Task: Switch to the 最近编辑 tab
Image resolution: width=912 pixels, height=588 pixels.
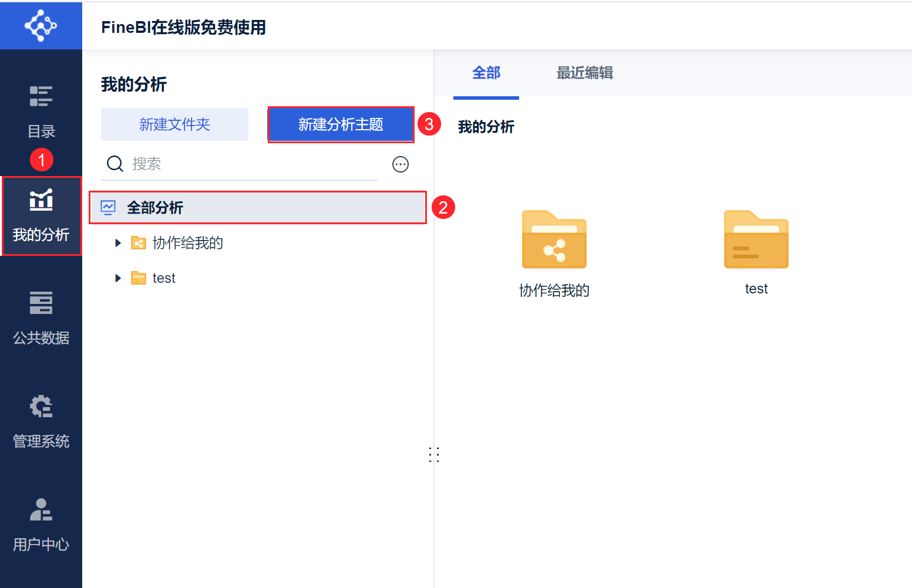Action: [x=585, y=73]
